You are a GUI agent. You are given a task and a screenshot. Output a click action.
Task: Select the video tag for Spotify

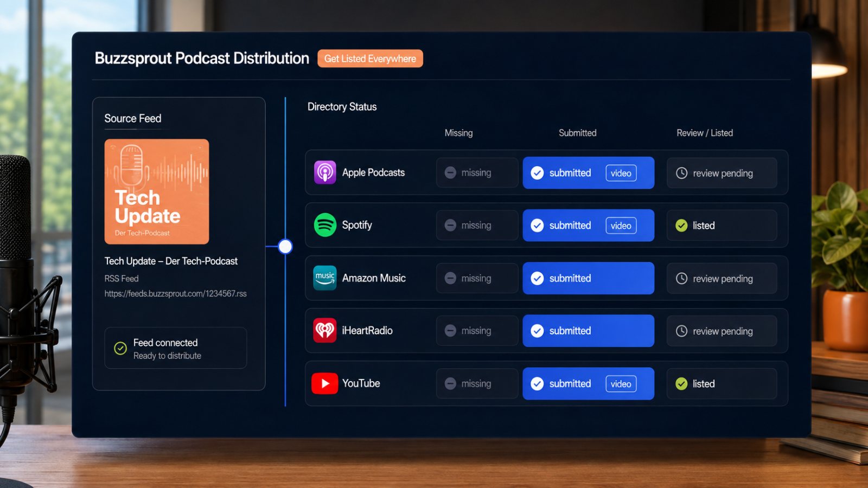coord(621,226)
